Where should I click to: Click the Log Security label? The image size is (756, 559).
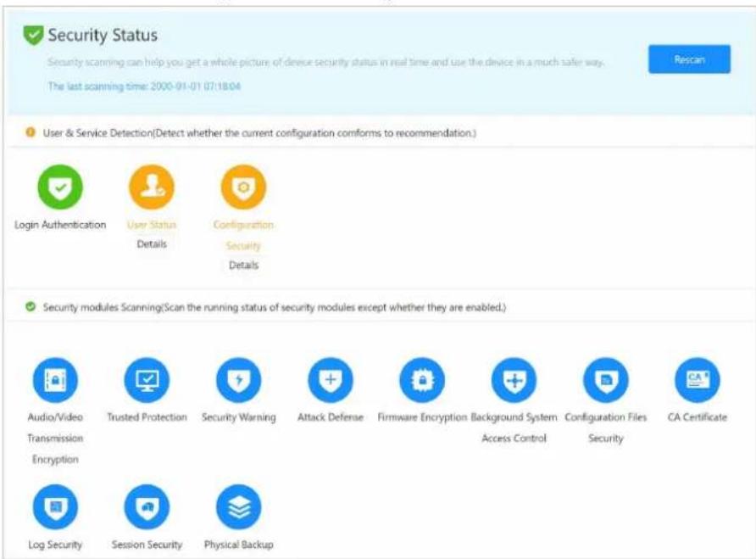tap(55, 545)
